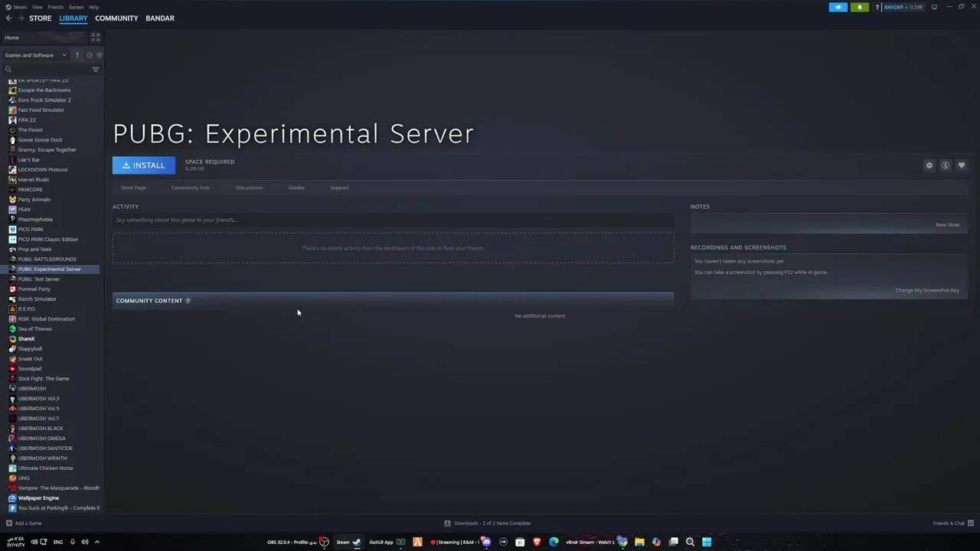Select Goose Goose Duck in library
This screenshot has height=551, width=980.
point(40,140)
